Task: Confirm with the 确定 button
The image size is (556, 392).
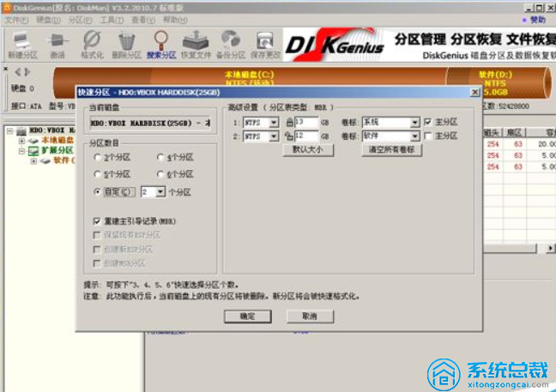Action: [x=247, y=317]
